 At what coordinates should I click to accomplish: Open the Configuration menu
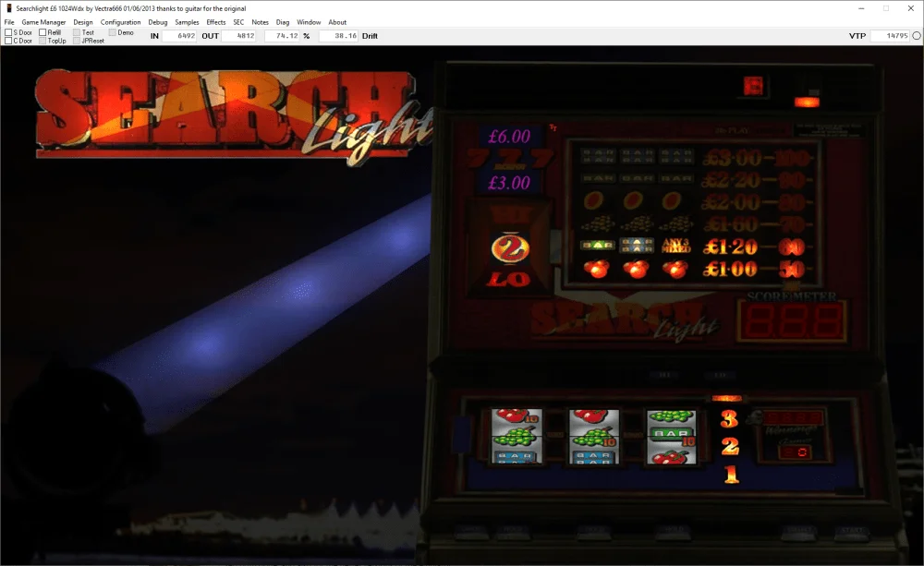click(x=120, y=22)
